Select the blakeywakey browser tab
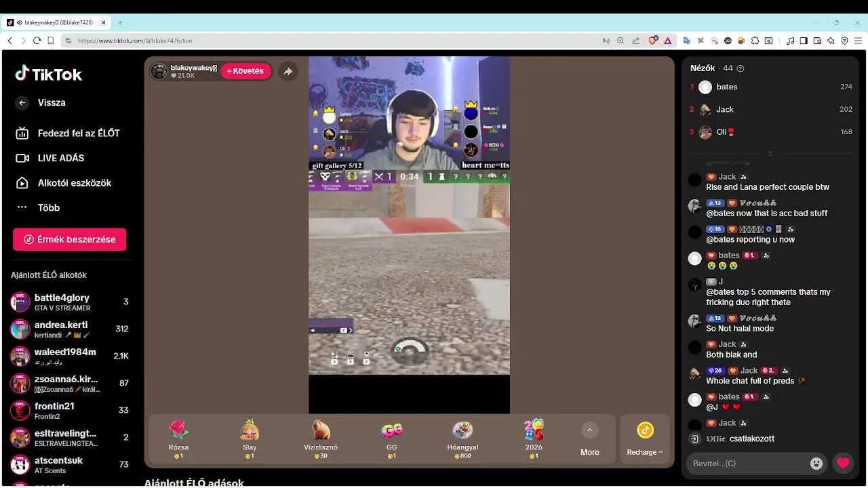 (56, 22)
